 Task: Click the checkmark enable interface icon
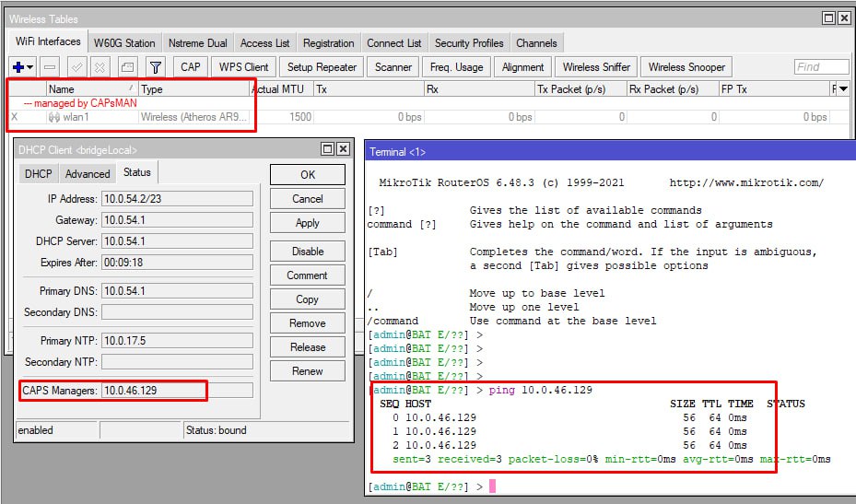coord(77,67)
